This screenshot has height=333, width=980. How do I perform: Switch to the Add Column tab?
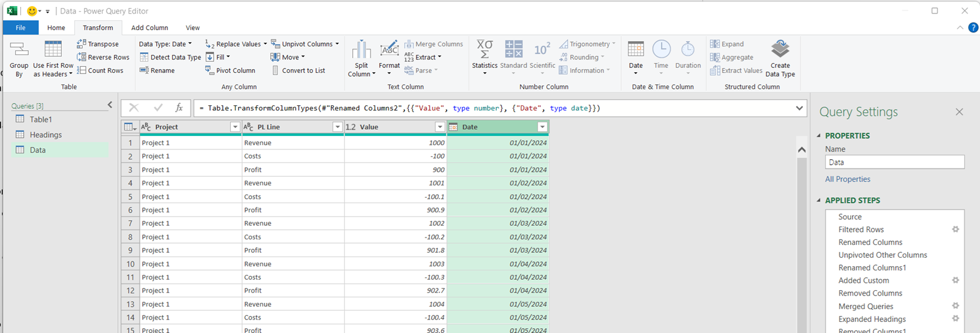(149, 28)
